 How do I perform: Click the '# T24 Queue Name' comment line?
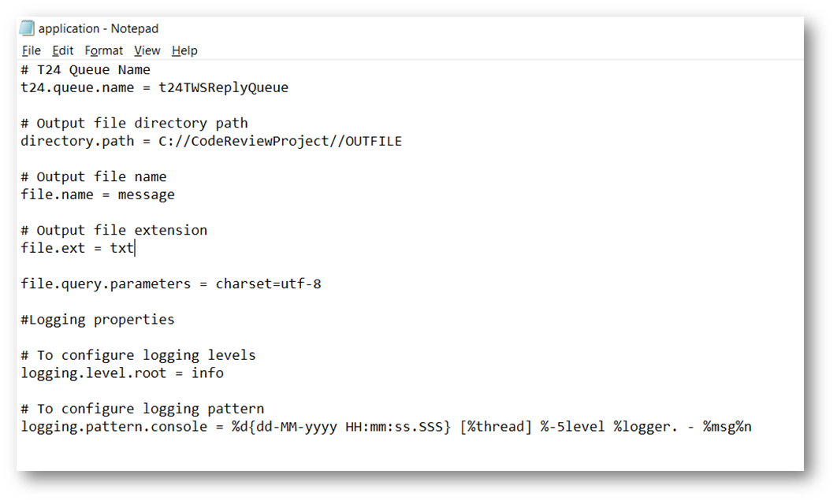pyautogui.click(x=85, y=70)
